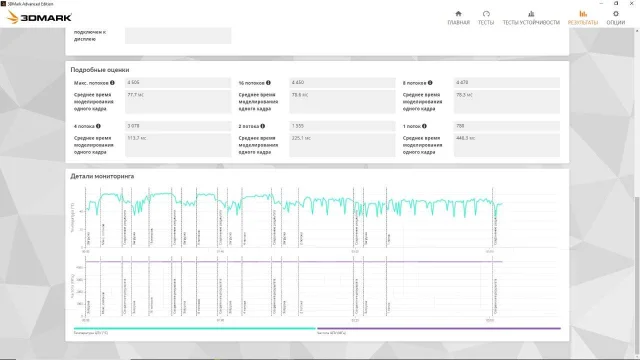Click the Детали мониторинга heading

(x=102, y=176)
